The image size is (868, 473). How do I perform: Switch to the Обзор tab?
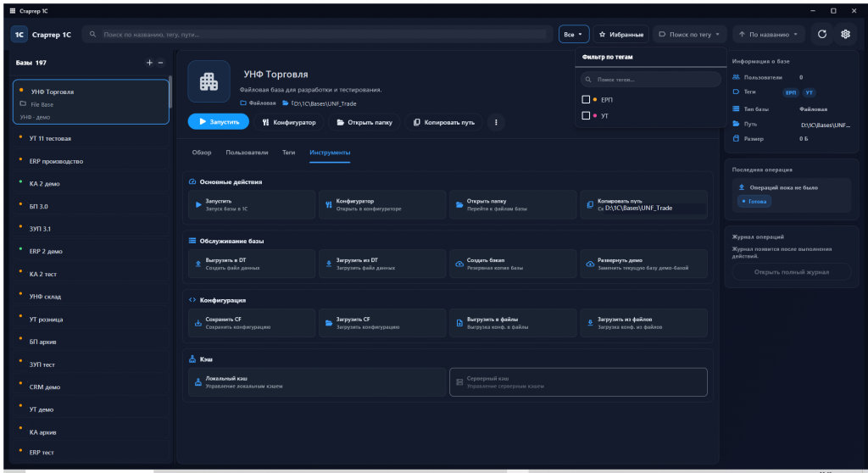pyautogui.click(x=202, y=153)
